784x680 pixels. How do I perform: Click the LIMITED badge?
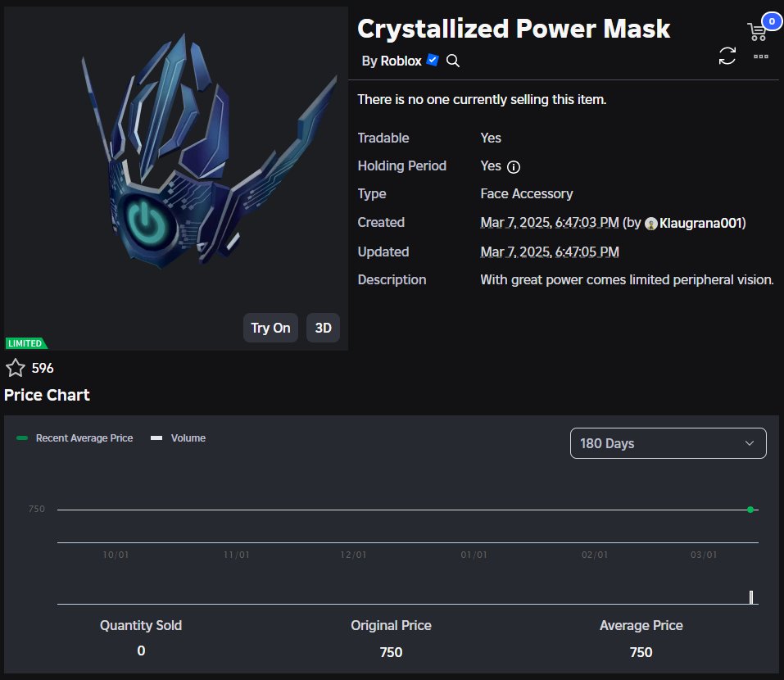pos(26,343)
